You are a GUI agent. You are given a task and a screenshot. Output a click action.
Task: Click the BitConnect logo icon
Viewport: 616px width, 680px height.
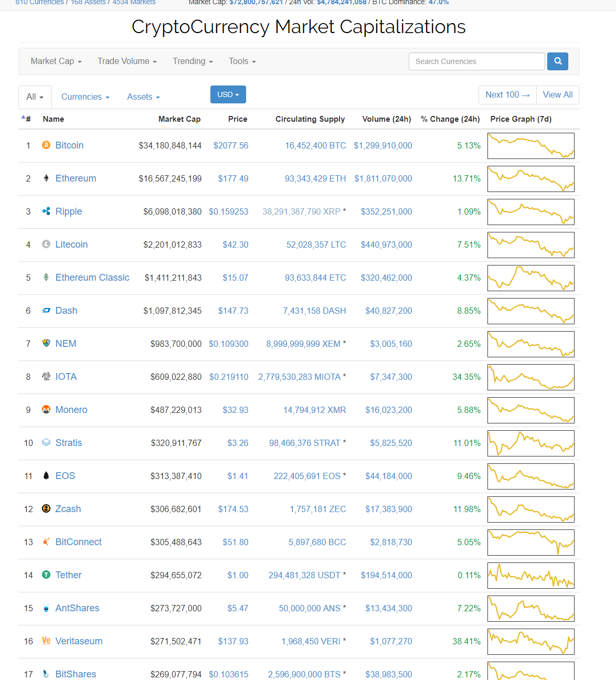point(46,541)
